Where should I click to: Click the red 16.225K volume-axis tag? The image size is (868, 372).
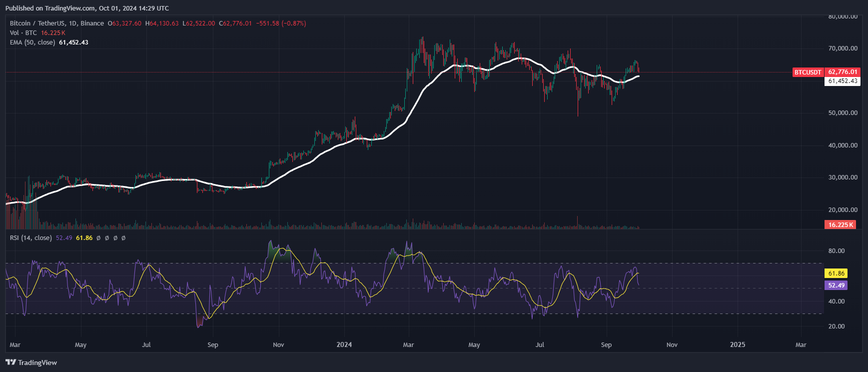pos(841,225)
